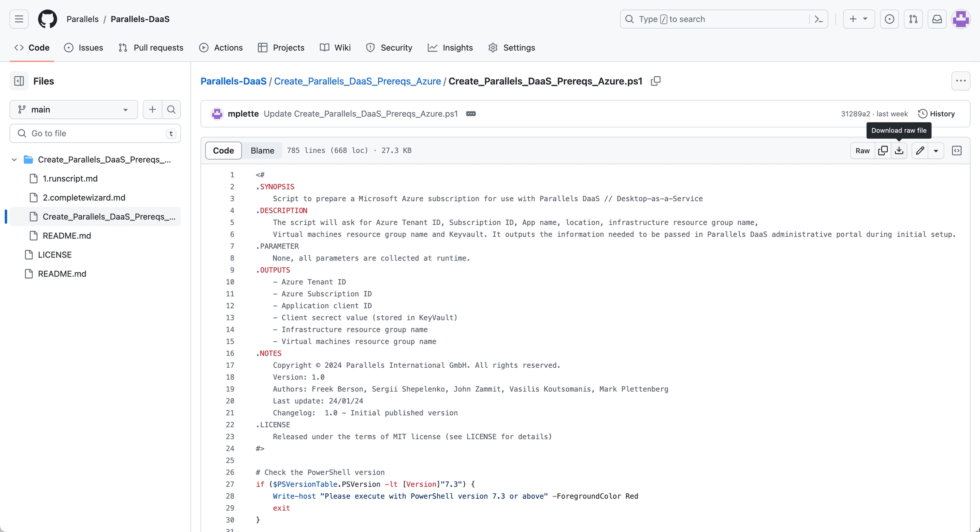Viewport: 980px width, 532px height.
Task: Click the search files magnifier icon
Action: [171, 110]
